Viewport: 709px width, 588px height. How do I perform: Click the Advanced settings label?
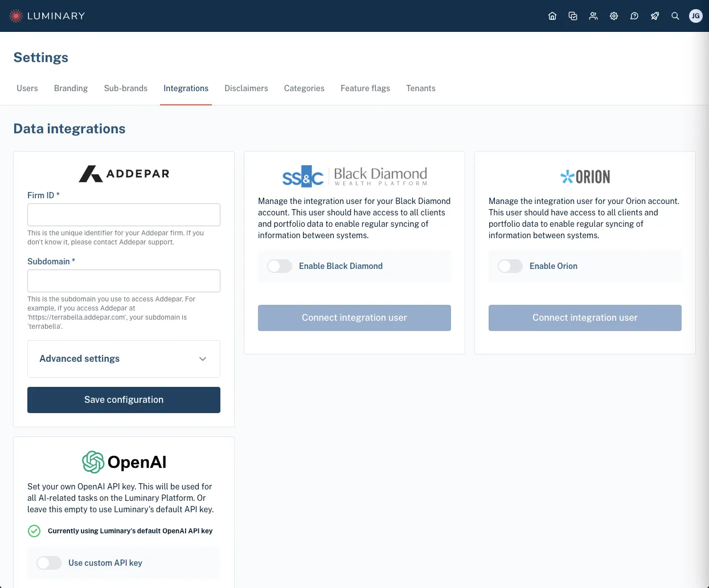coord(80,359)
